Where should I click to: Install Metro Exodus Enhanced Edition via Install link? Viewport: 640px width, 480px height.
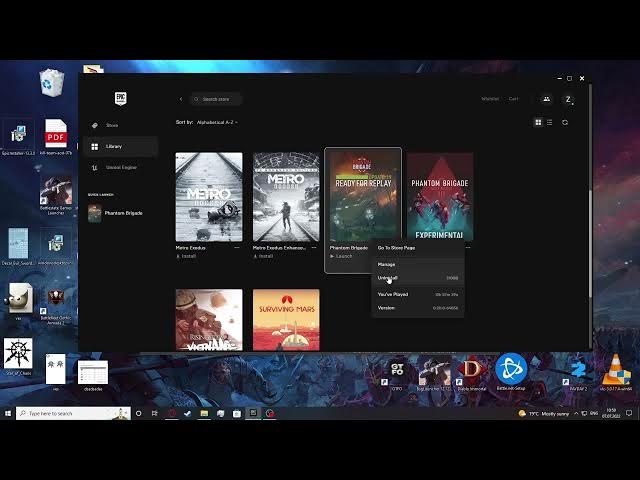(263, 256)
